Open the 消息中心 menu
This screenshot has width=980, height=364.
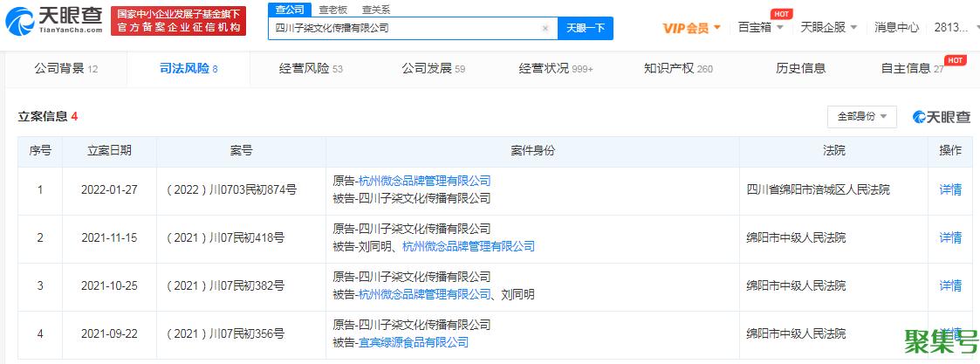pyautogui.click(x=898, y=28)
